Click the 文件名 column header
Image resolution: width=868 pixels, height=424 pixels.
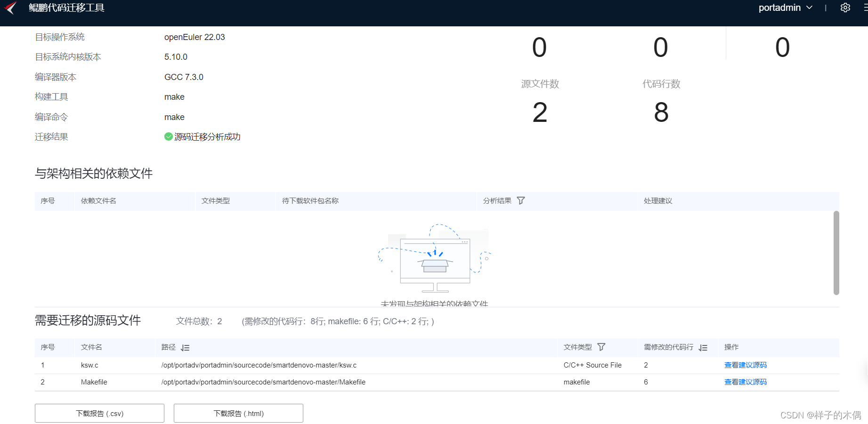[91, 347]
